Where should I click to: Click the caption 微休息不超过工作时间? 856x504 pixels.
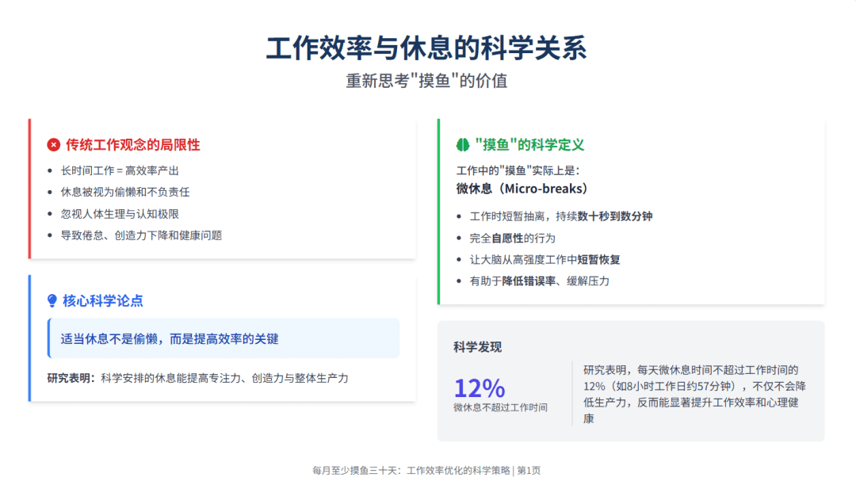tap(500, 407)
